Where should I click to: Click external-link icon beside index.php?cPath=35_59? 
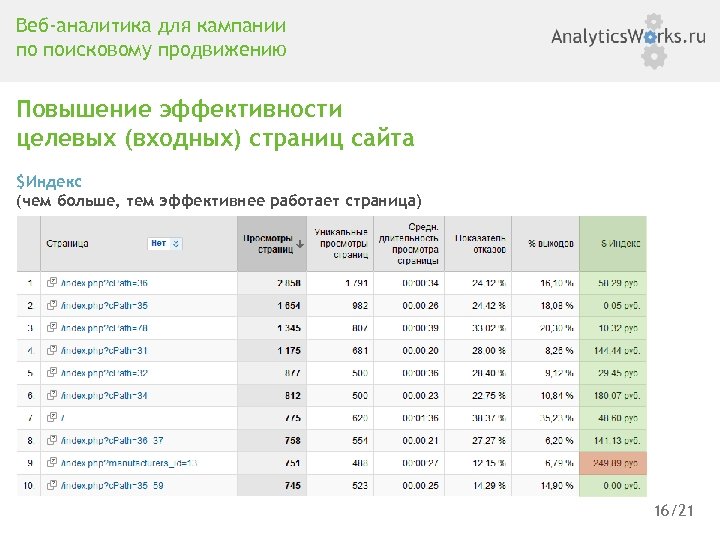click(x=52, y=487)
